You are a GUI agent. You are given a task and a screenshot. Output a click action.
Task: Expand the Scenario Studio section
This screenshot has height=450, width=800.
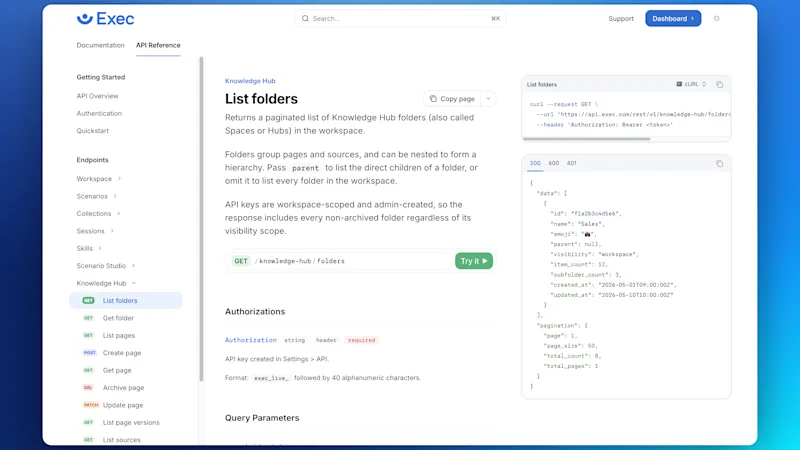tap(106, 265)
